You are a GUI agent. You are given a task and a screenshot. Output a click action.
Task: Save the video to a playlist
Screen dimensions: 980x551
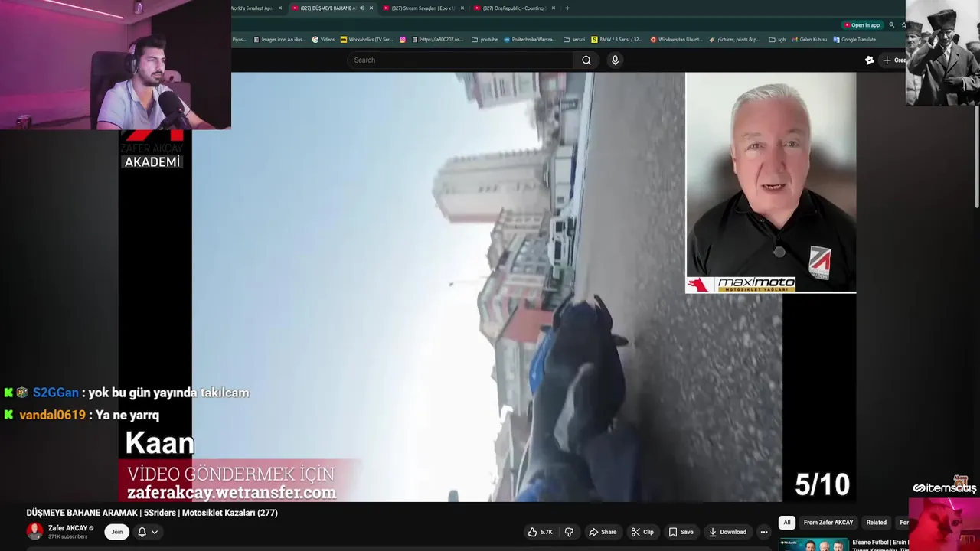pyautogui.click(x=681, y=532)
